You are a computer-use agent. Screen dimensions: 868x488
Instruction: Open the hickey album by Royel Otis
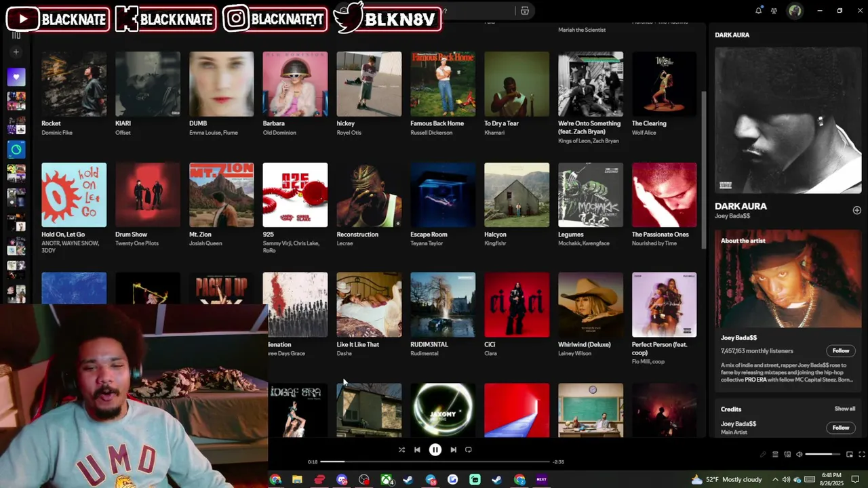point(369,84)
